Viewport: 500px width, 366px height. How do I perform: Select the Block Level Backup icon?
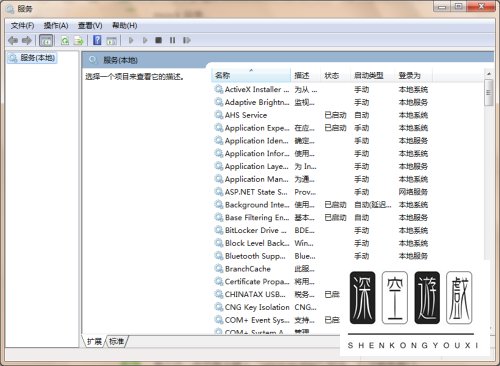click(219, 243)
